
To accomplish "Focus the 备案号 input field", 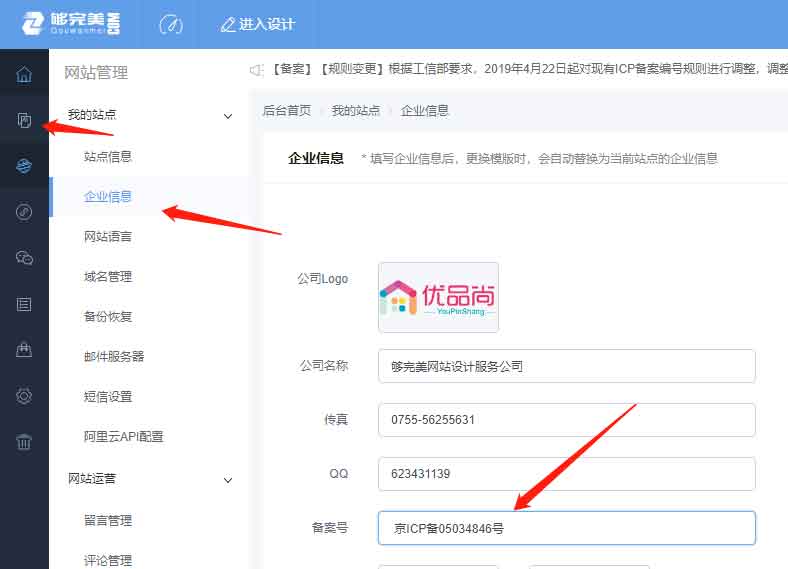I will [x=566, y=528].
